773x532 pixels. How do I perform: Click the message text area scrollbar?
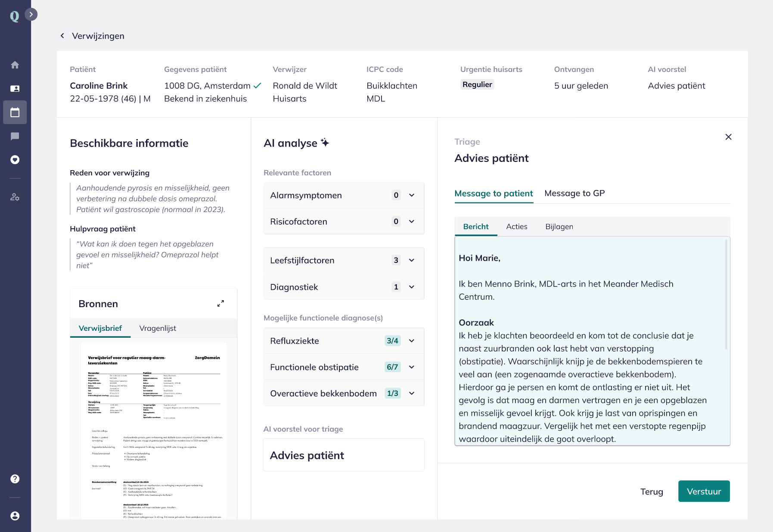[x=726, y=294]
